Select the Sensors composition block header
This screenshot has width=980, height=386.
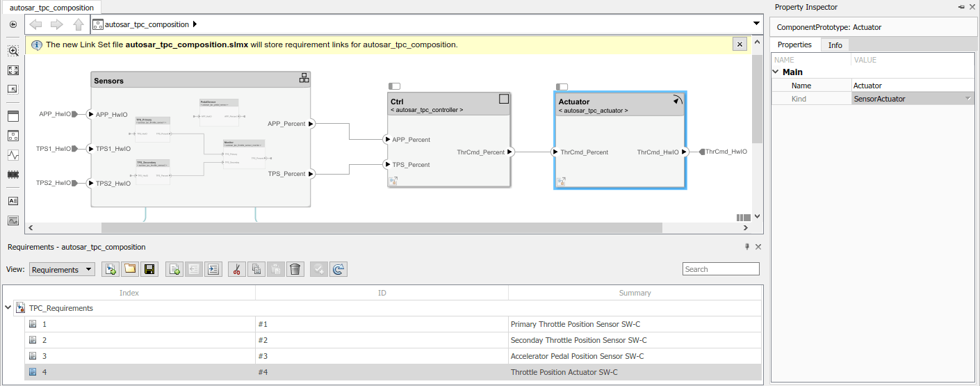pyautogui.click(x=200, y=80)
